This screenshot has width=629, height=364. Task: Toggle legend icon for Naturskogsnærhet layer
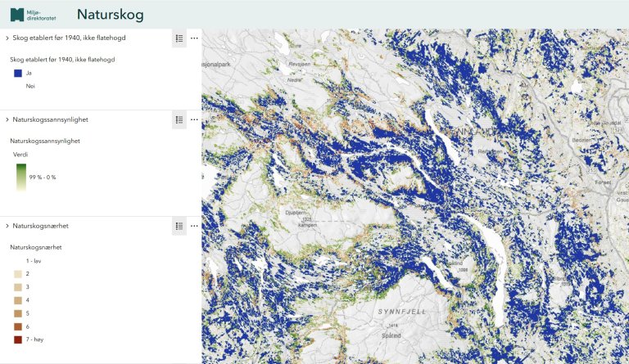pos(179,226)
